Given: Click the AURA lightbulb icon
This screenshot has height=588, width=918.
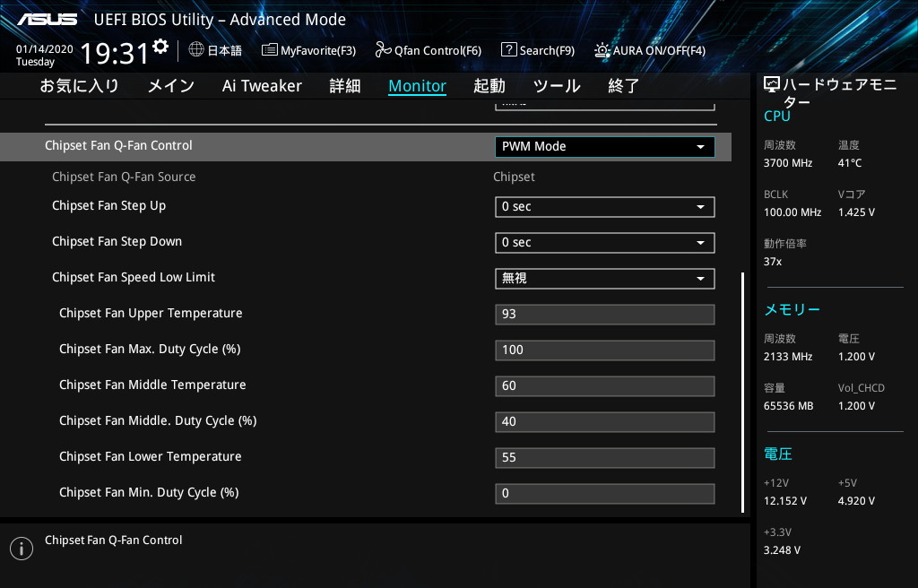Looking at the screenshot, I should [x=602, y=50].
